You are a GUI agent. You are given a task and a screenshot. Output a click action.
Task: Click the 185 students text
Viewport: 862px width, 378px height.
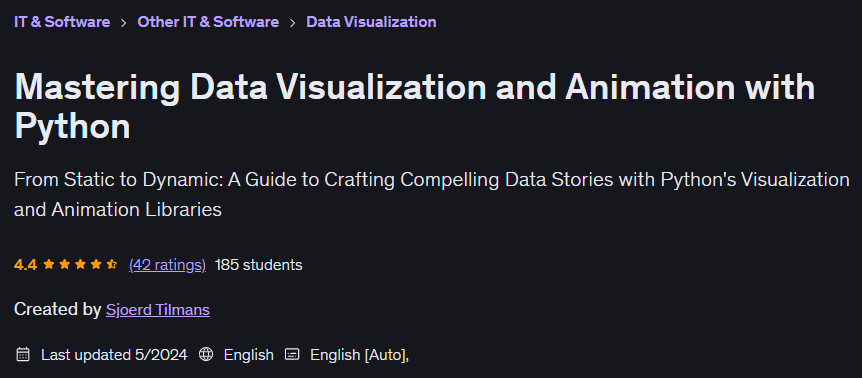click(258, 265)
